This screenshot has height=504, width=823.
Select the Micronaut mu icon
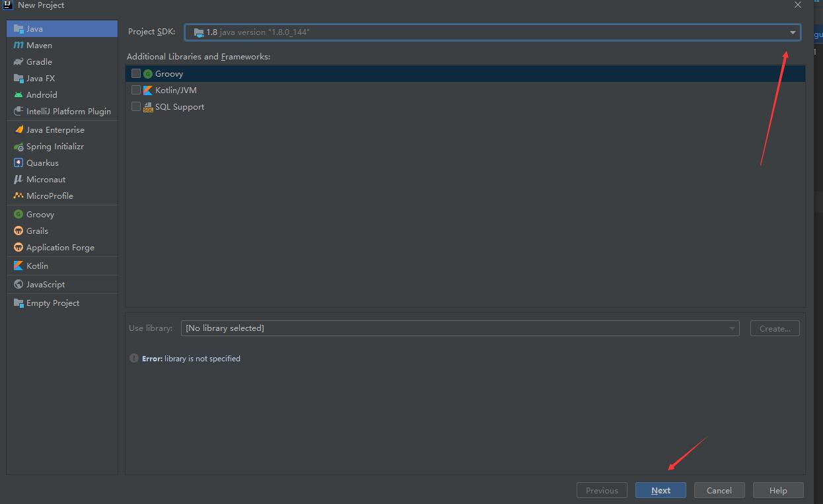pyautogui.click(x=18, y=180)
